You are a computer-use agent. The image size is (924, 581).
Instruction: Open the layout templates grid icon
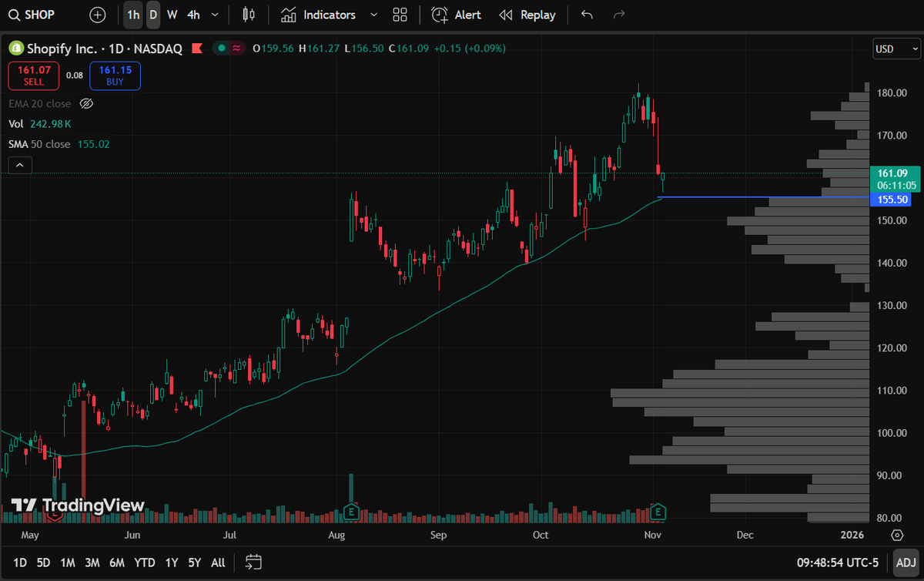click(x=400, y=15)
